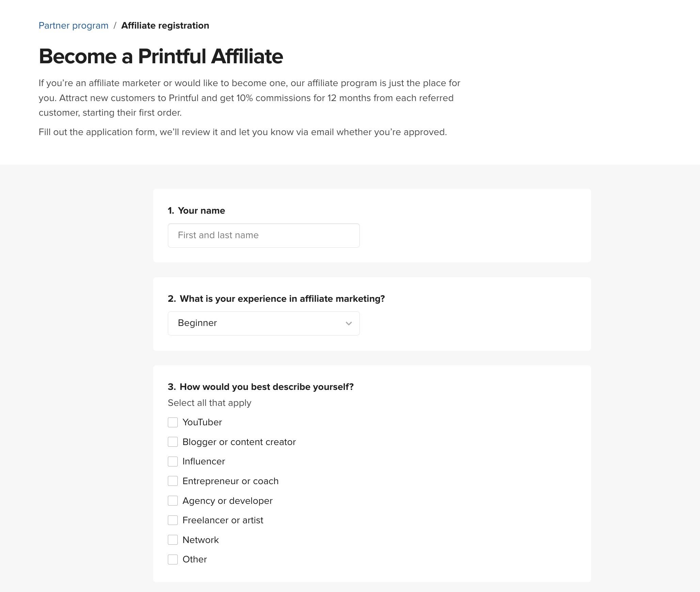This screenshot has width=700, height=592.
Task: Click the "Your name" question label
Action: point(201,211)
